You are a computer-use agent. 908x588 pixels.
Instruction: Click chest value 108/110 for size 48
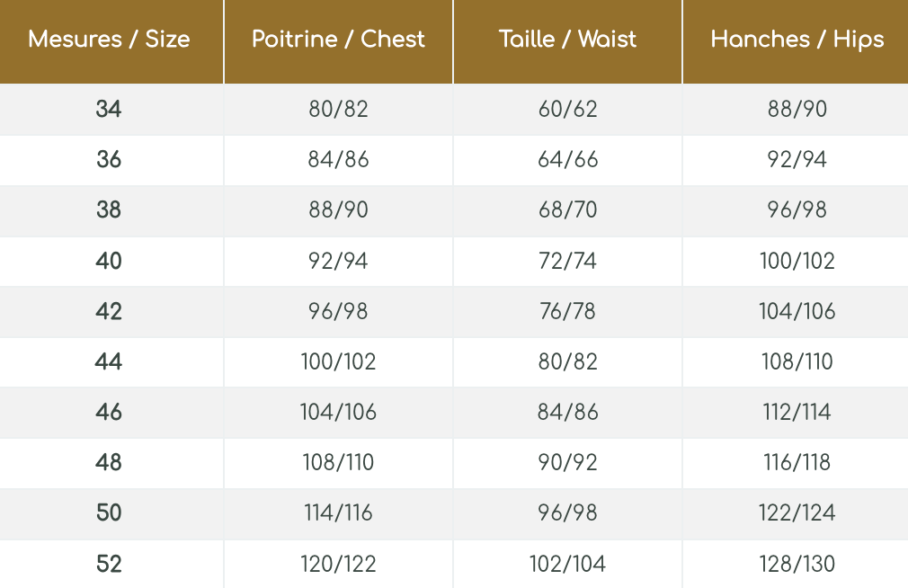point(338,463)
